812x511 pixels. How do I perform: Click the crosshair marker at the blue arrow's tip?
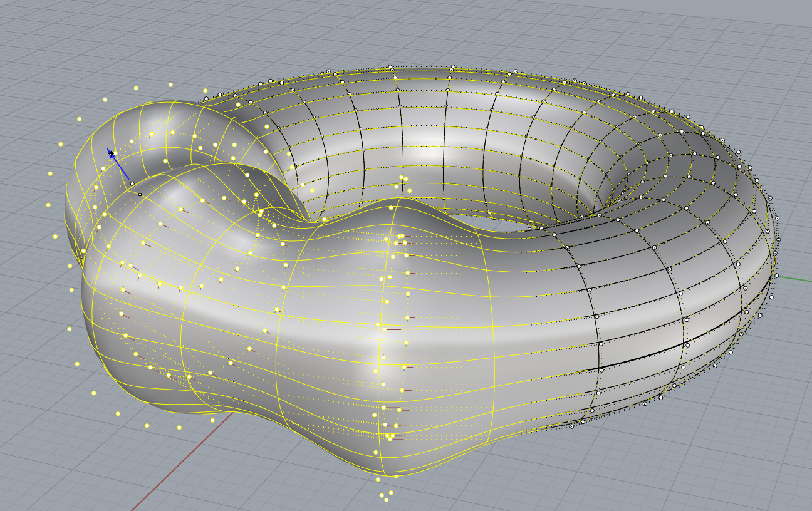(x=110, y=152)
